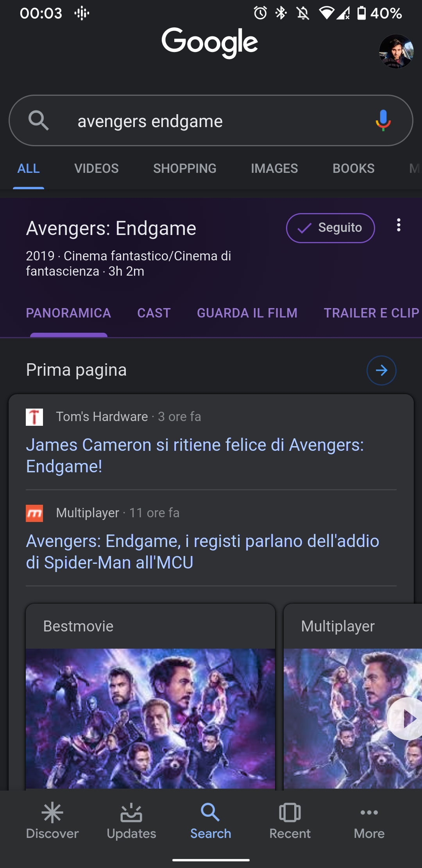Switch to the VIDEOS results tab
The height and width of the screenshot is (868, 422).
click(x=97, y=169)
